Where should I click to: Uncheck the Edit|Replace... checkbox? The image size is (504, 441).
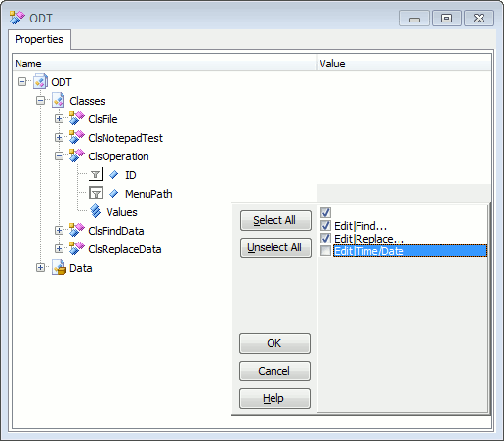tap(325, 239)
